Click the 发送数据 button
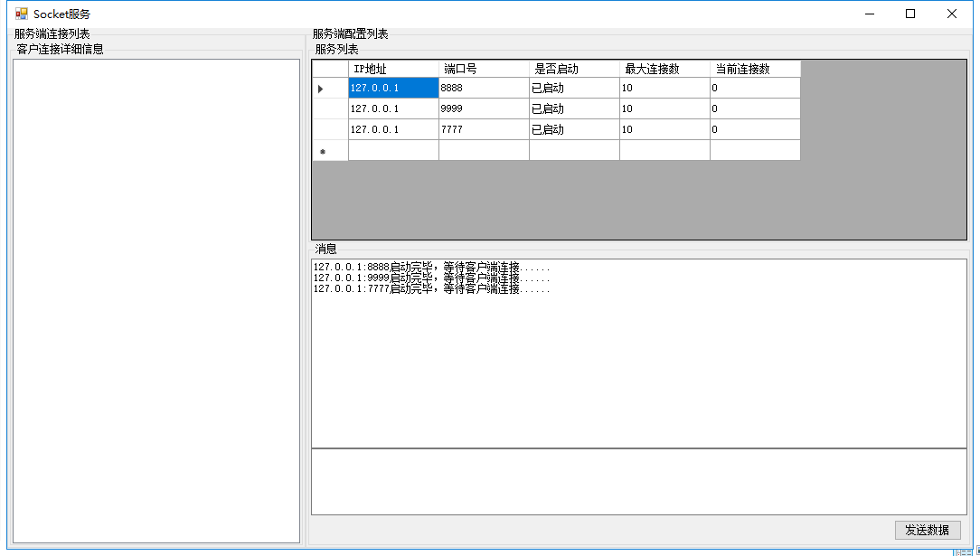This screenshot has width=980, height=556. click(x=928, y=530)
